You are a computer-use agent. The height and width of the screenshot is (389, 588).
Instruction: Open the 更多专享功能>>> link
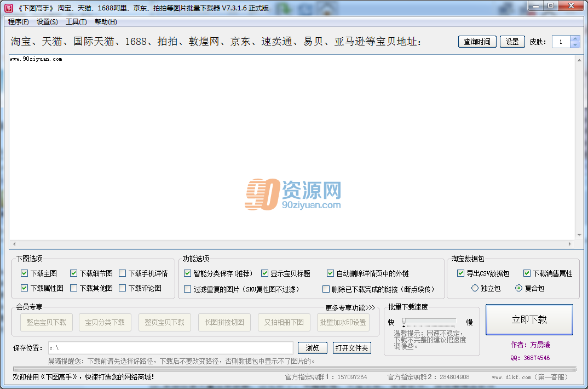point(350,307)
